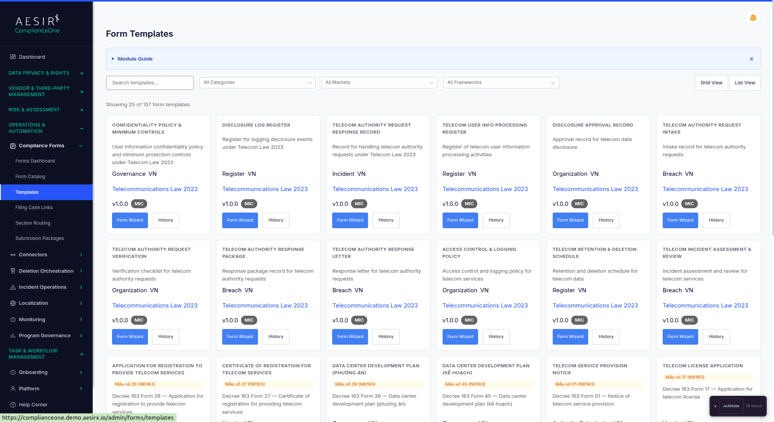This screenshot has height=422, width=774.
Task: Open Form Wizard for Telecom Retention & Deletion Schedule
Action: pos(570,337)
